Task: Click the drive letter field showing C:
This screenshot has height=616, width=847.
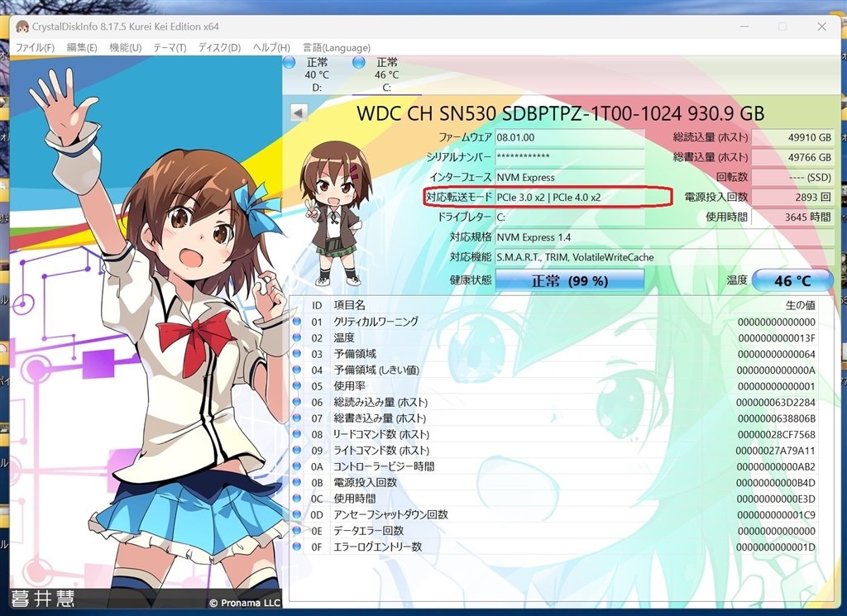Action: (x=570, y=217)
